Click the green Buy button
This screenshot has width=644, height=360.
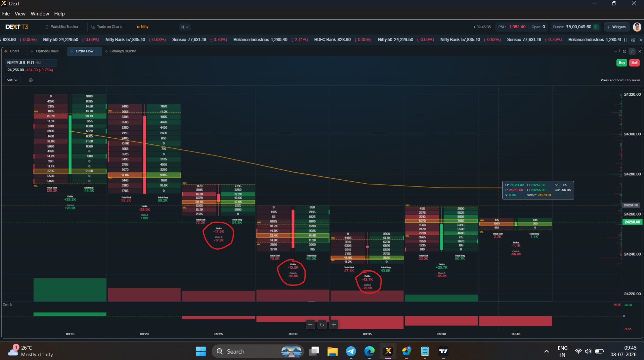pyautogui.click(x=622, y=63)
